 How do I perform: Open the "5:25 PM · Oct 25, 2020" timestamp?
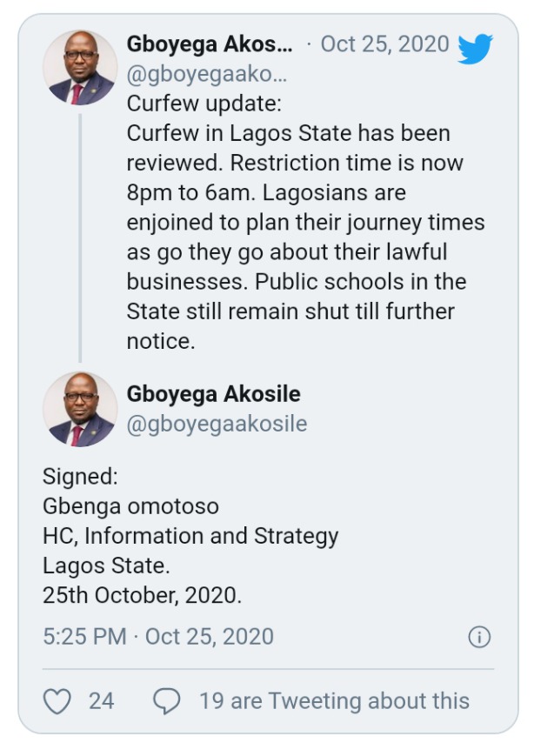click(x=157, y=637)
